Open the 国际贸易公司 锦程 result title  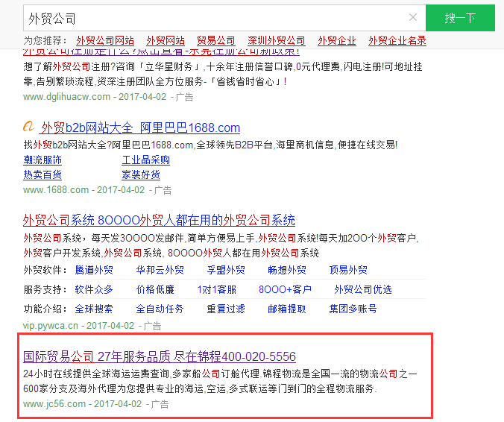point(160,356)
